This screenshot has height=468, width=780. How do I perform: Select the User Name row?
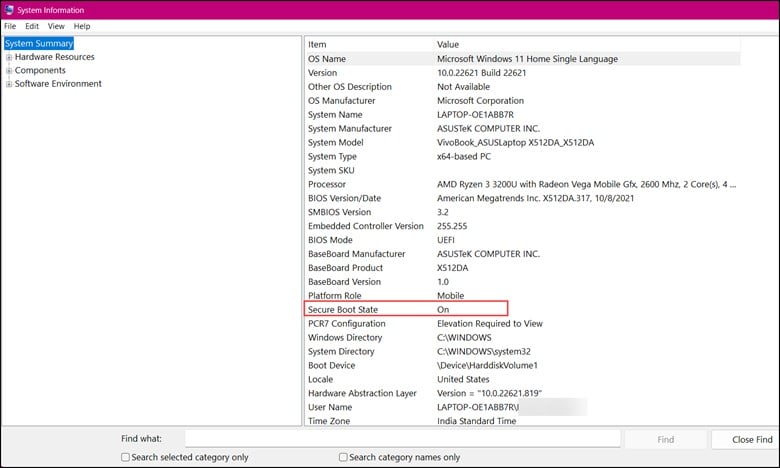point(522,407)
